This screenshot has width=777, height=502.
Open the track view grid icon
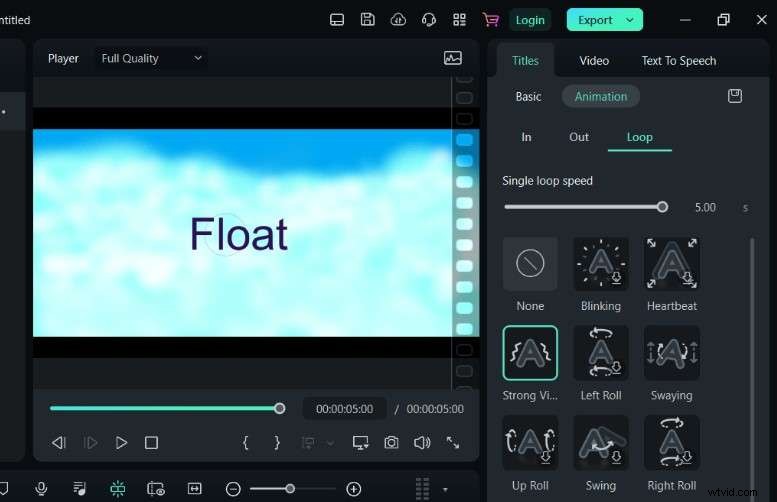pos(422,489)
